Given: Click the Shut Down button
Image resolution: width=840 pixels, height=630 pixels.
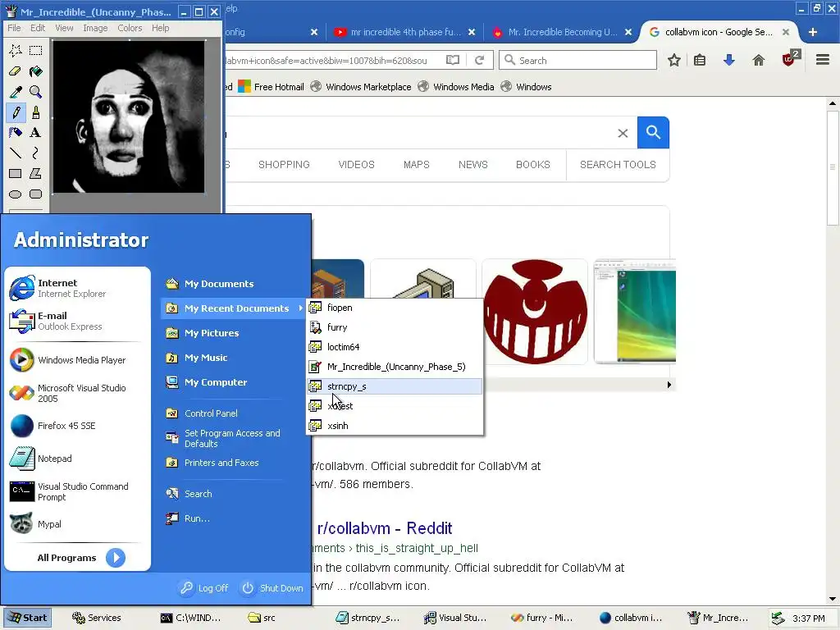Looking at the screenshot, I should click(272, 588).
